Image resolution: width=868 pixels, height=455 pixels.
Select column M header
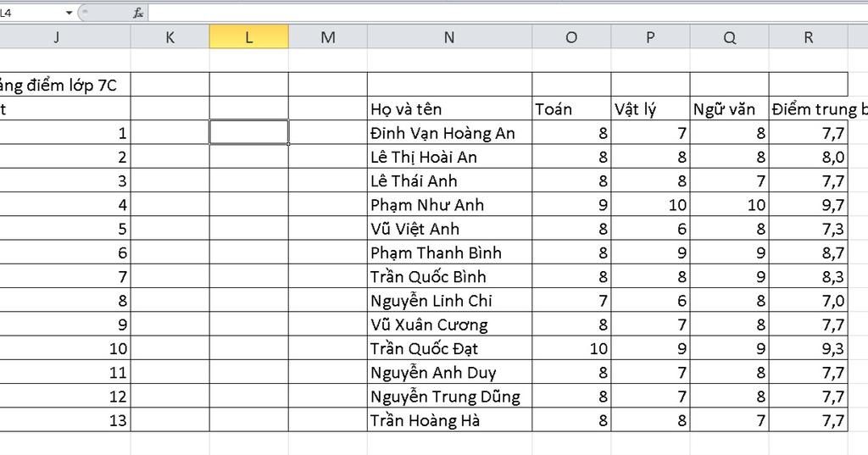[x=328, y=37]
